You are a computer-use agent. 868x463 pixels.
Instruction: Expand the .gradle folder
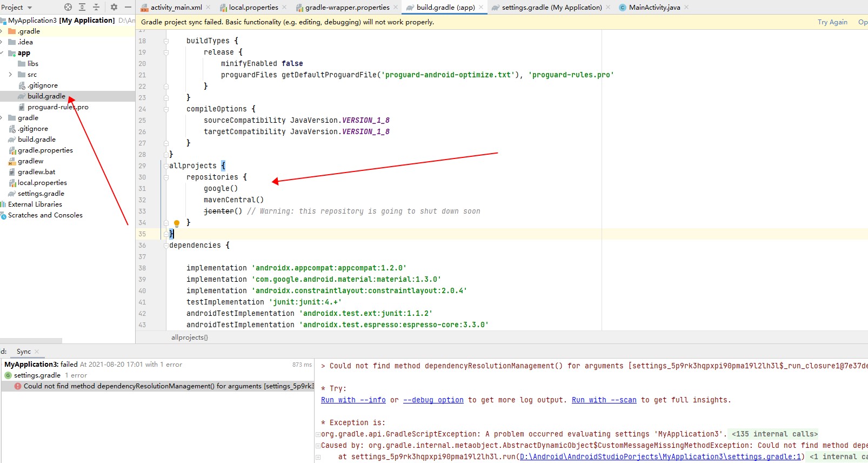(x=2, y=31)
